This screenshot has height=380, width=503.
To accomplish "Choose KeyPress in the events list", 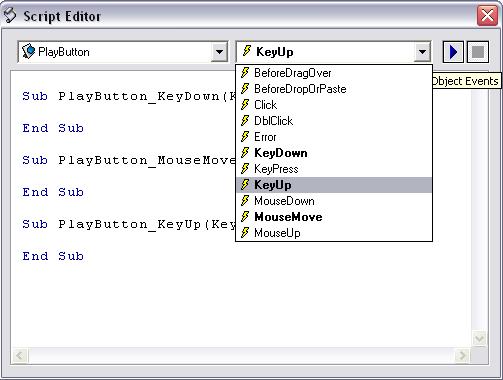I will click(334, 169).
